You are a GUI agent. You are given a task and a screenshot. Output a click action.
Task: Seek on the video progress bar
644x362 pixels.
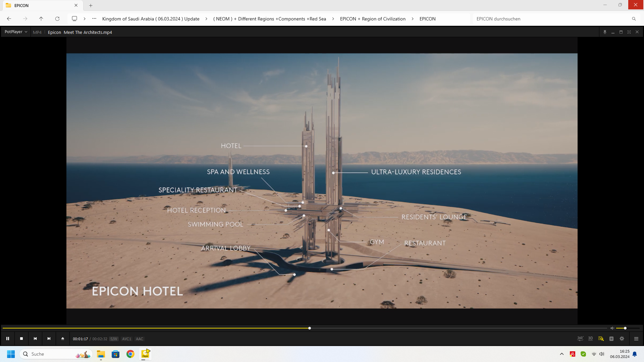click(305, 328)
